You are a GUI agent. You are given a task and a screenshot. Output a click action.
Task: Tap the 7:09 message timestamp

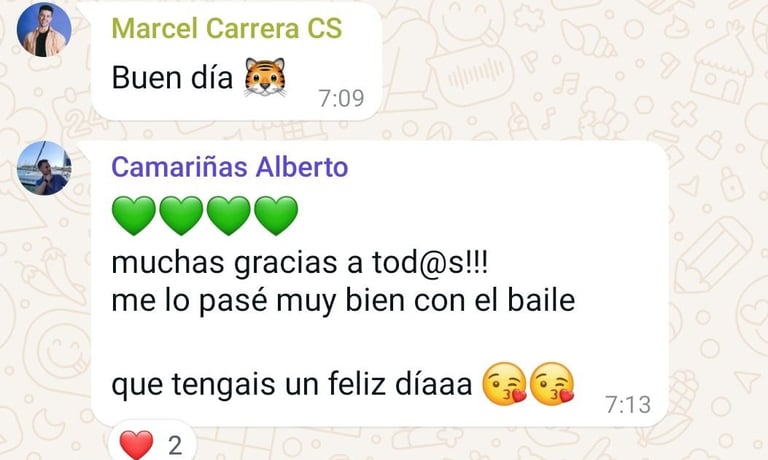pyautogui.click(x=341, y=98)
